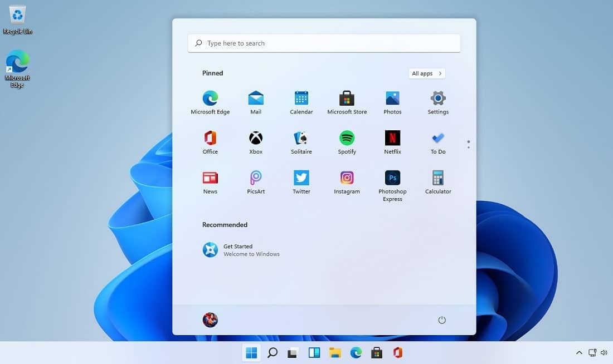Image resolution: width=613 pixels, height=364 pixels.
Task: Click the Type here to search box
Action: click(324, 43)
